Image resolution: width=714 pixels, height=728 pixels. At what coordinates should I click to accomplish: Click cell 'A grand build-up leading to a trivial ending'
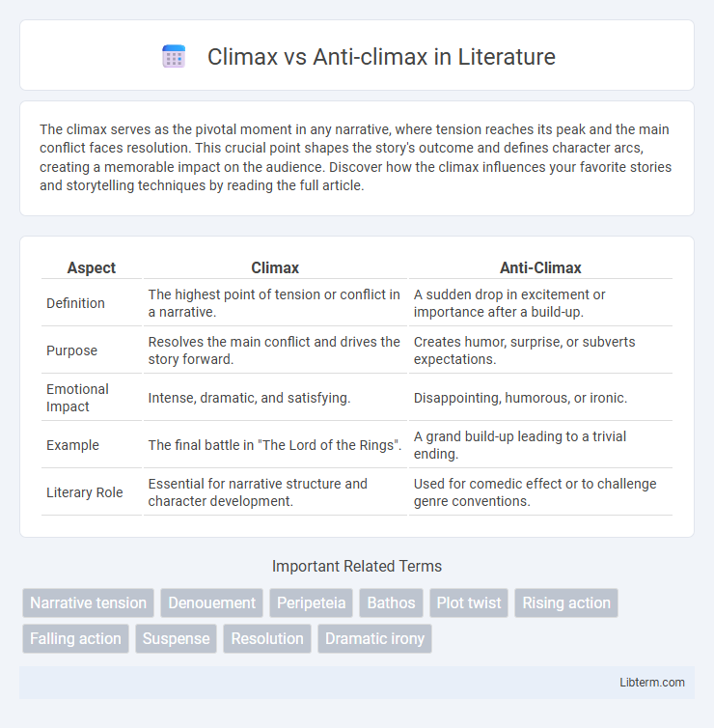coord(540,445)
